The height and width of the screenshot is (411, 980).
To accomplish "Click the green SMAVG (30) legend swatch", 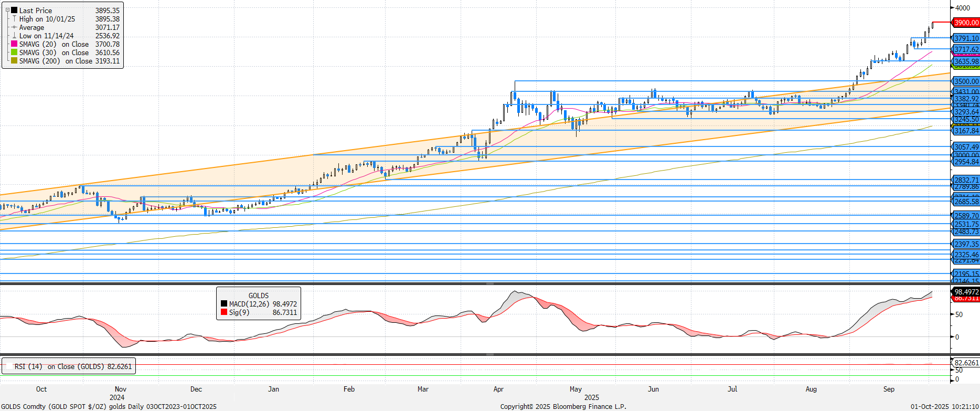I will click(x=14, y=52).
